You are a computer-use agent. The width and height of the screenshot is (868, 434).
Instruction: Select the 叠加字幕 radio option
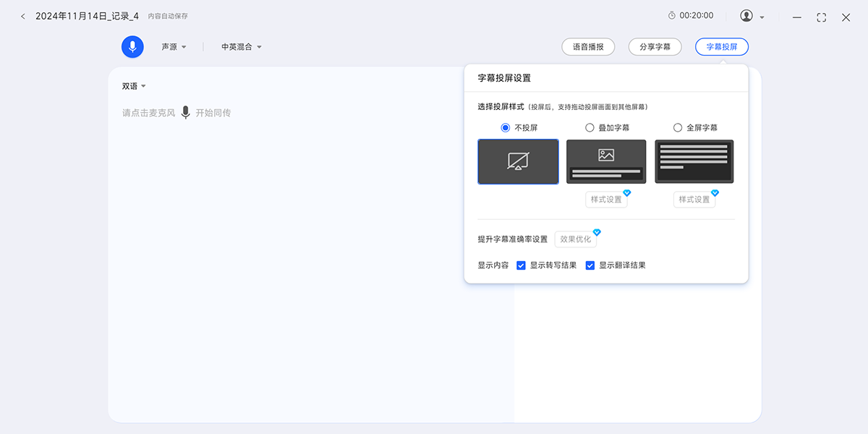point(590,128)
